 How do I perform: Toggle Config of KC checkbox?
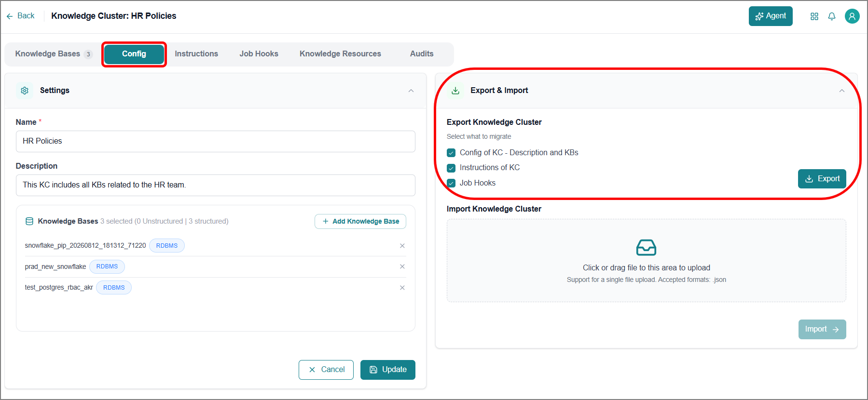click(451, 153)
